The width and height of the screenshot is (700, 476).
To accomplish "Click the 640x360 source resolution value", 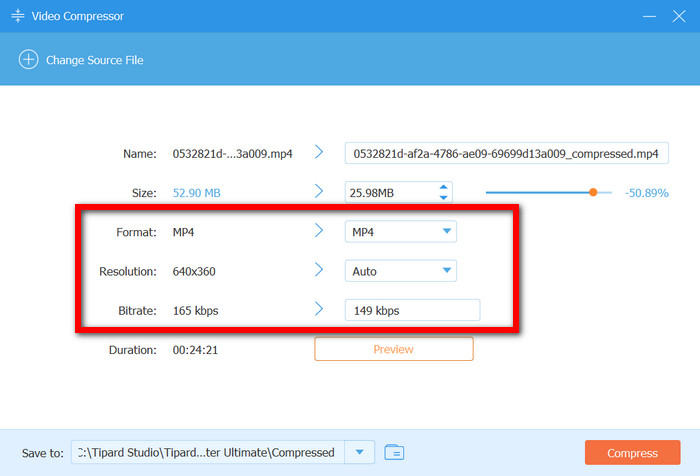I will (194, 271).
